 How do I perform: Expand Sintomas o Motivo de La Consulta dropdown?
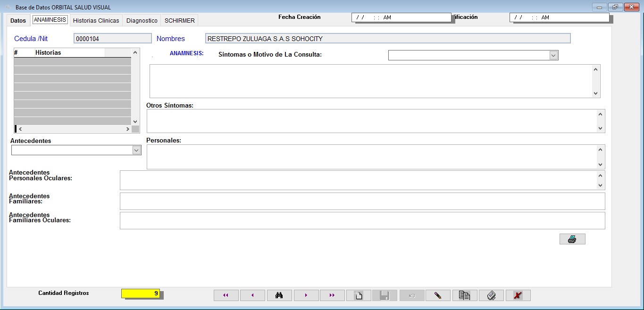553,55
